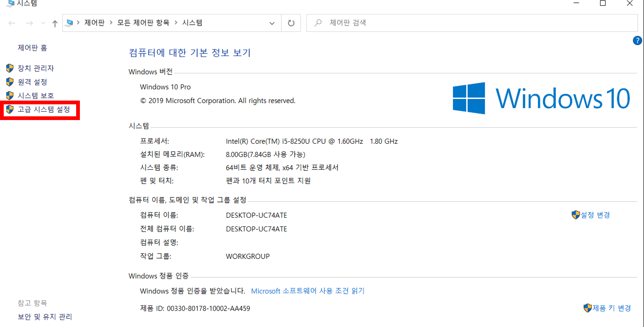Screen dimensions: 644x327
Task: Click the 시스템 window title icon
Action: click(x=11, y=3)
